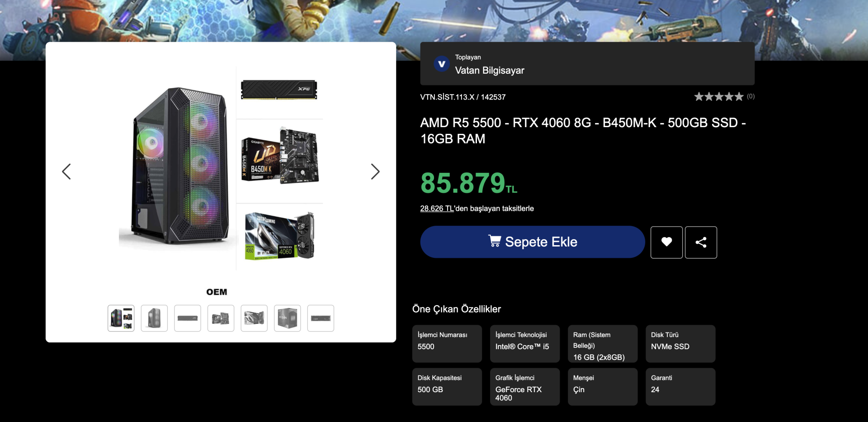Click the AMD R5 5500 product title
Image resolution: width=868 pixels, height=422 pixels.
[x=583, y=131]
